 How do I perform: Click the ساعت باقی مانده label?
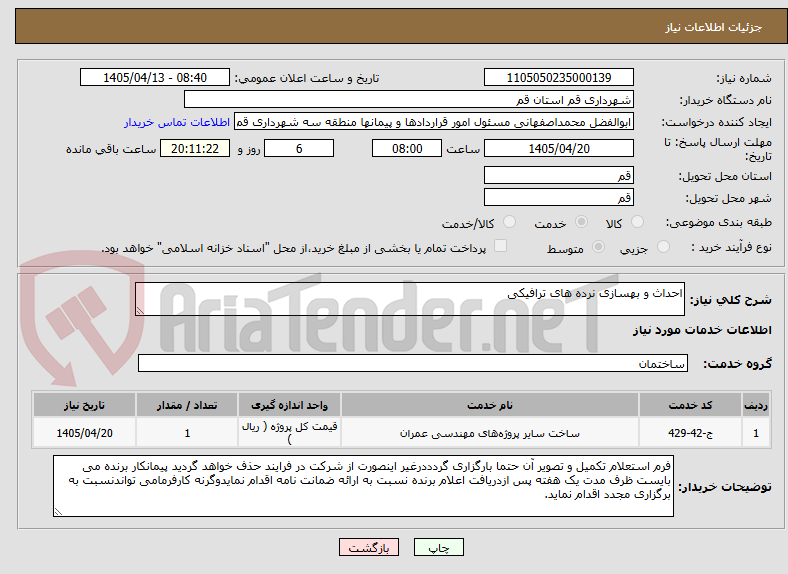coord(111,149)
